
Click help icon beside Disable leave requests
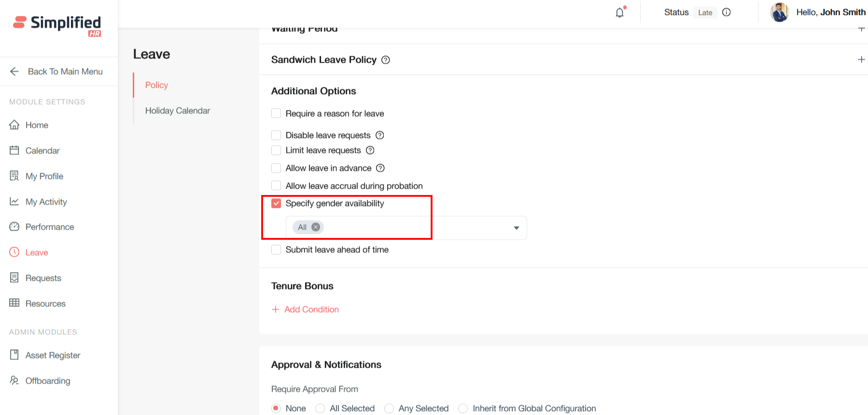(380, 135)
